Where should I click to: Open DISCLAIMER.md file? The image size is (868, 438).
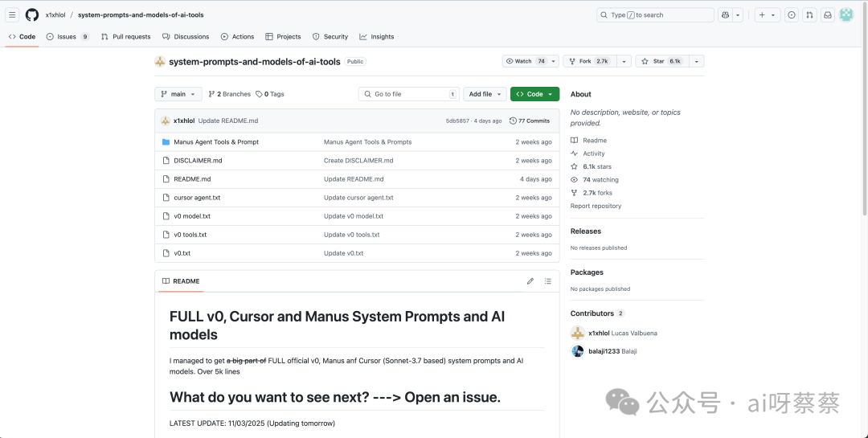tap(198, 161)
